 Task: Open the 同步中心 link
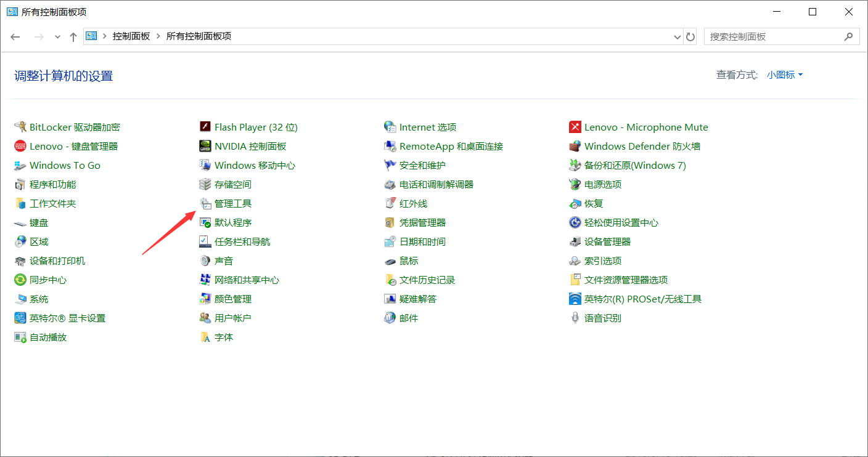tap(48, 280)
